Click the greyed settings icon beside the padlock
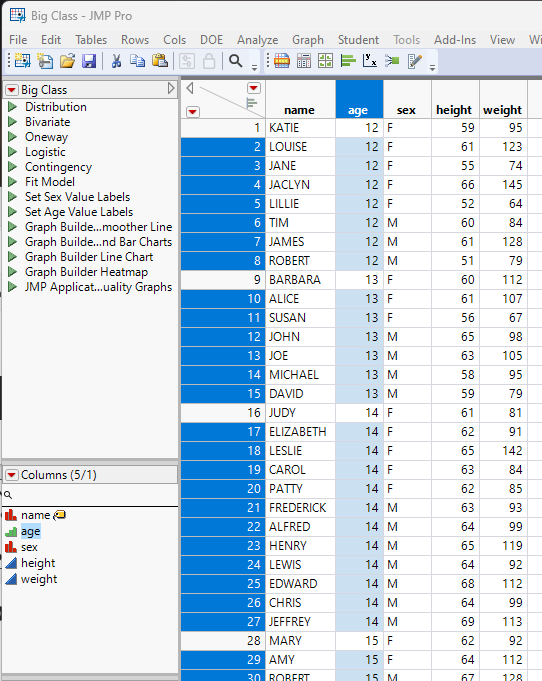The height and width of the screenshot is (681, 542). [x=187, y=61]
